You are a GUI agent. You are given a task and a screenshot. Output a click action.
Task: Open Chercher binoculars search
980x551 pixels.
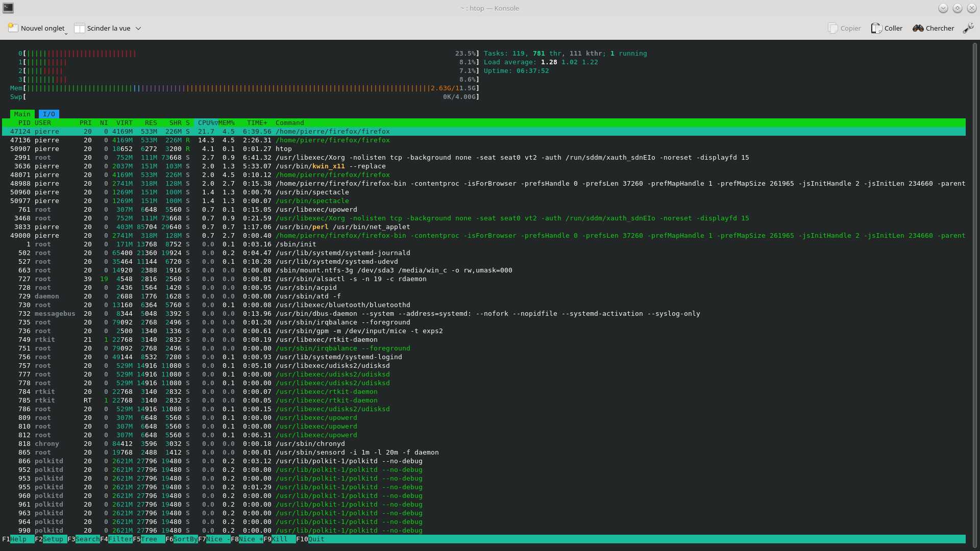(x=933, y=28)
